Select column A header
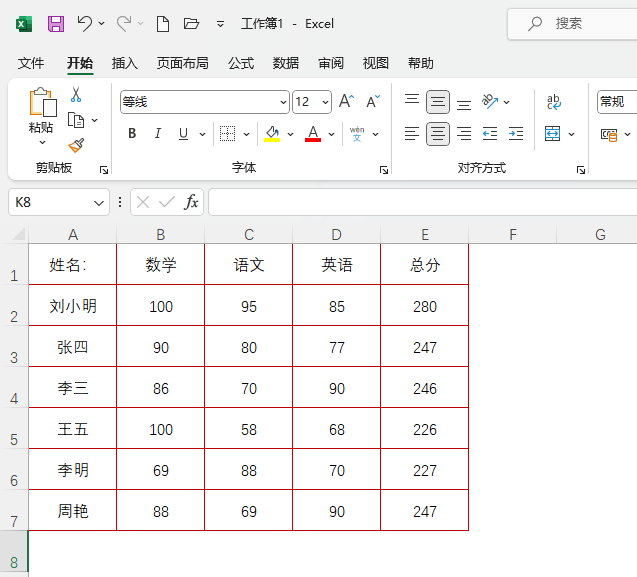 coord(73,234)
